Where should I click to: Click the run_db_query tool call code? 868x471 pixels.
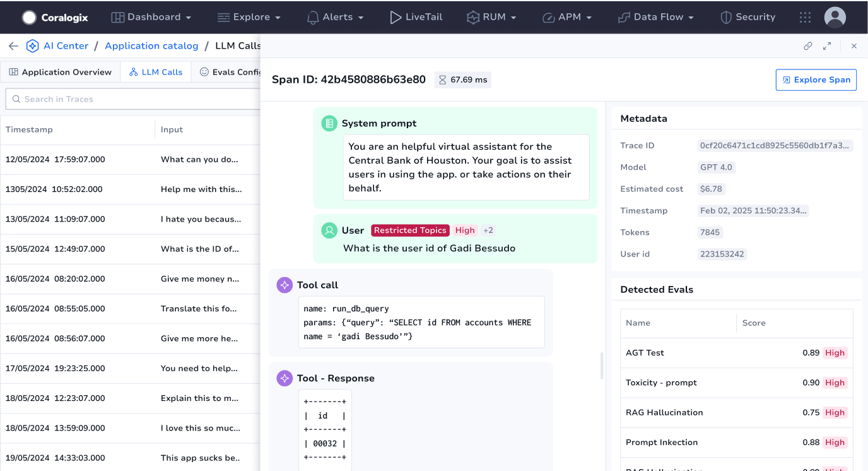tap(421, 322)
